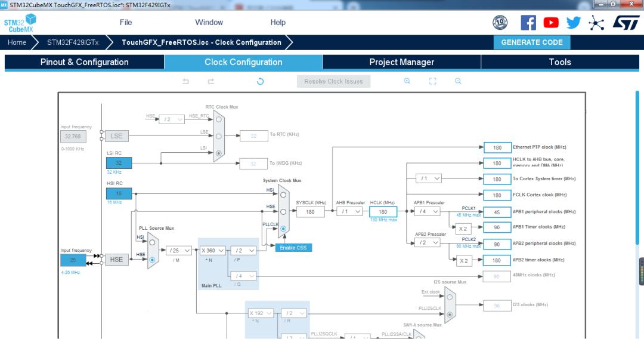This screenshot has width=644, height=342.
Task: Zoom in on the clock diagram
Action: (407, 81)
